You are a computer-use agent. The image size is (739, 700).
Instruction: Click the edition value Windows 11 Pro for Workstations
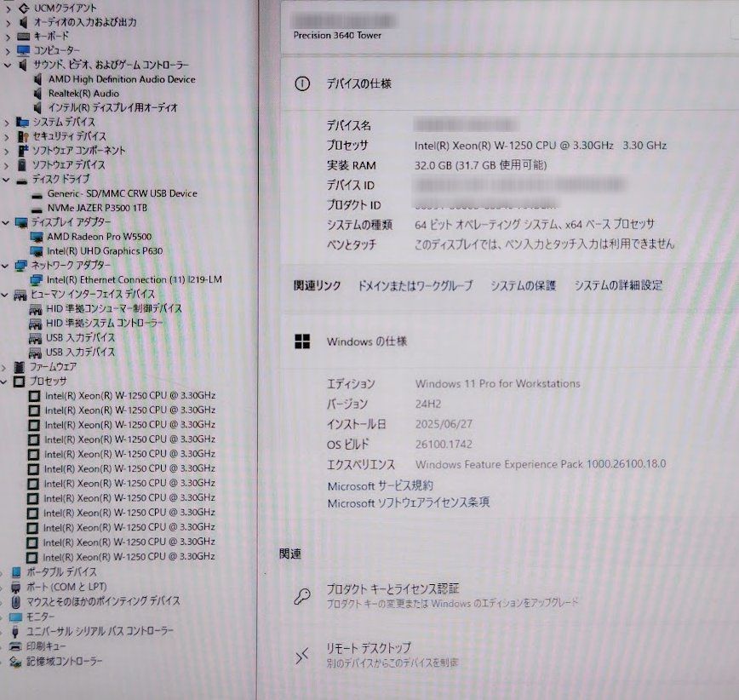(x=497, y=384)
